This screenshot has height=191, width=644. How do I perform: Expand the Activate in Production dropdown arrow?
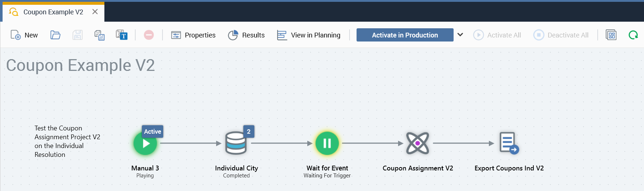point(460,35)
